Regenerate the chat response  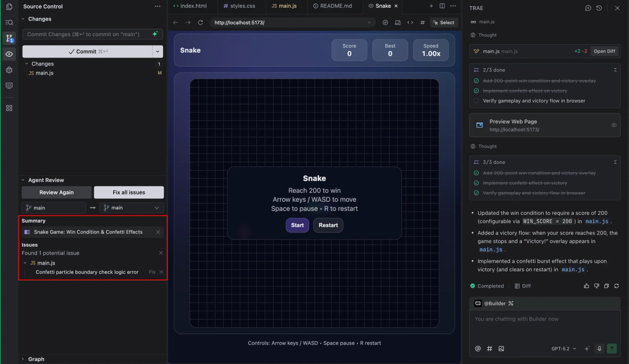click(x=616, y=286)
